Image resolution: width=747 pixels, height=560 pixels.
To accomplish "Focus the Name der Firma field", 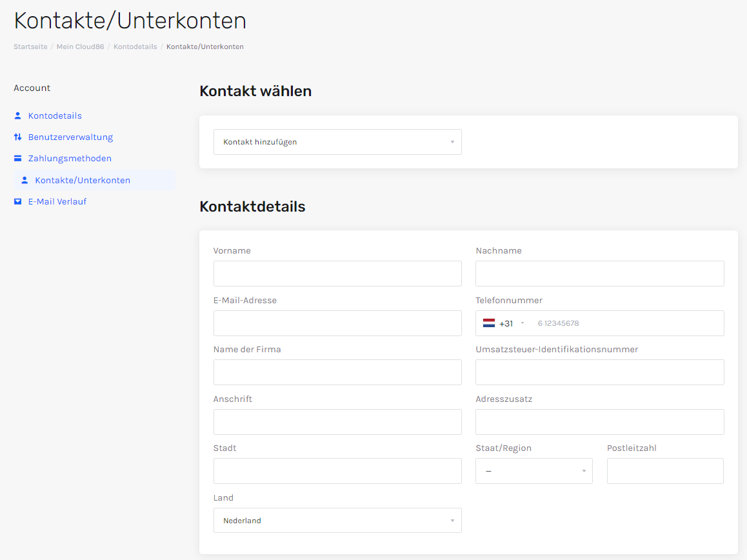I will (x=337, y=372).
